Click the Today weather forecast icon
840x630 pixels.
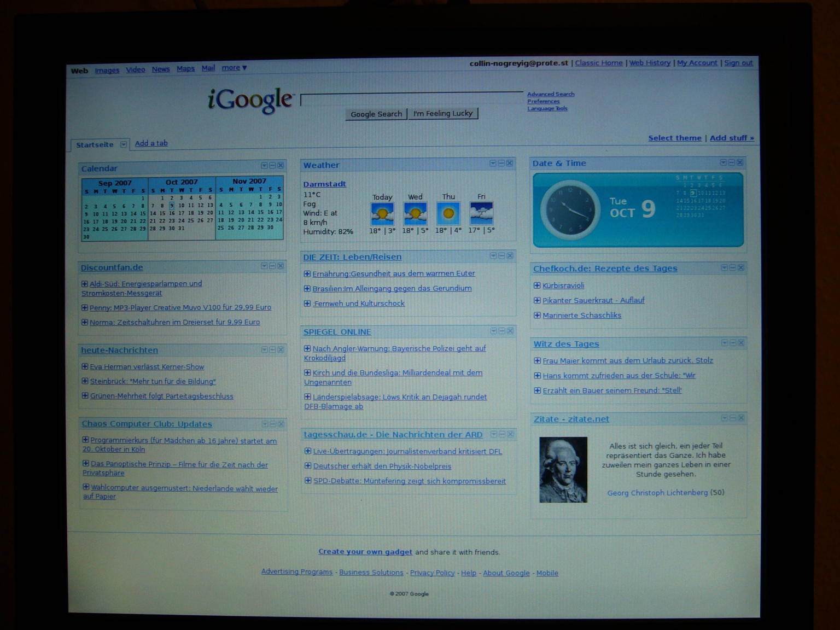pos(382,213)
